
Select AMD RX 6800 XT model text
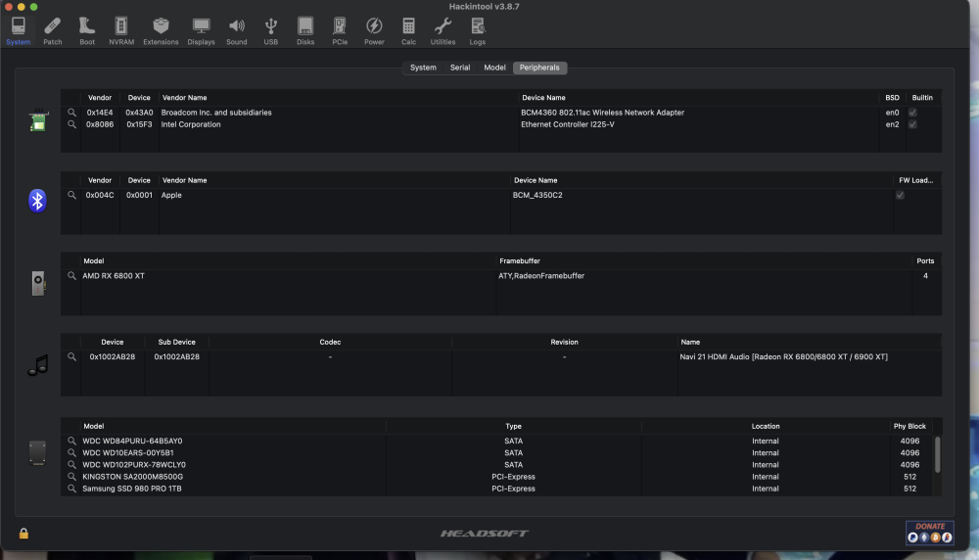coord(114,275)
